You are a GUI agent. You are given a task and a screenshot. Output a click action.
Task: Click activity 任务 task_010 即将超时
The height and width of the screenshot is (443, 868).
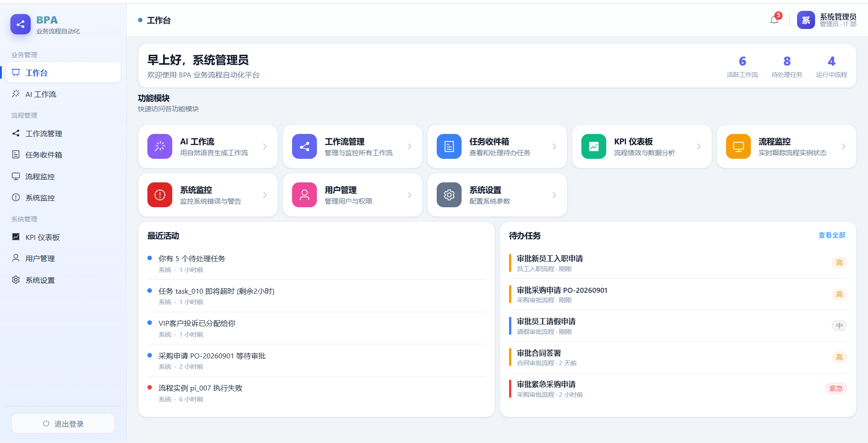point(316,296)
